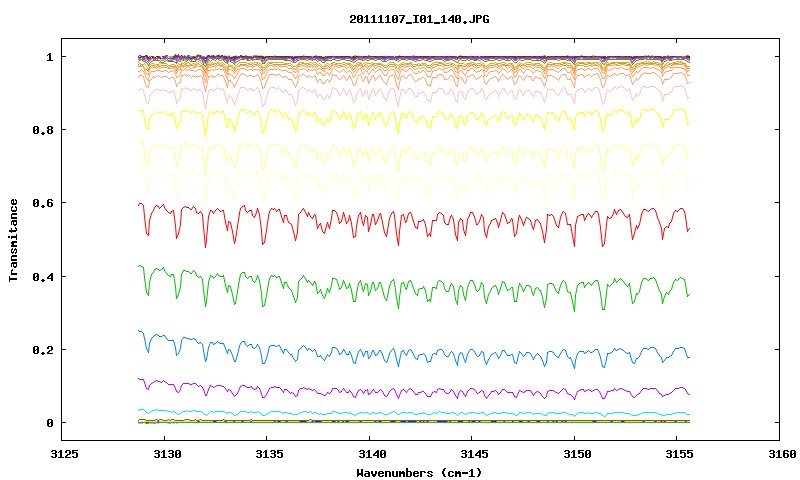Screen dimensions: 800x480
Task: Select the Transmitance y-axis label
Action: [x=13, y=240]
